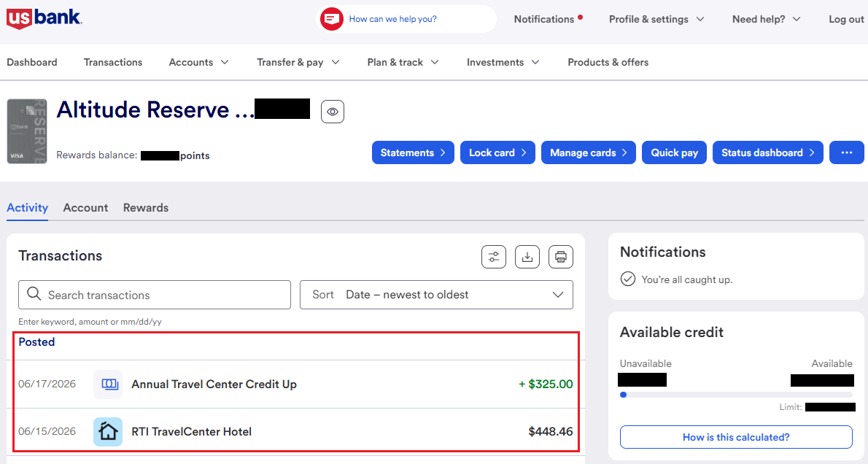868x464 pixels.
Task: Open the red chat assistant icon
Action: click(x=332, y=19)
